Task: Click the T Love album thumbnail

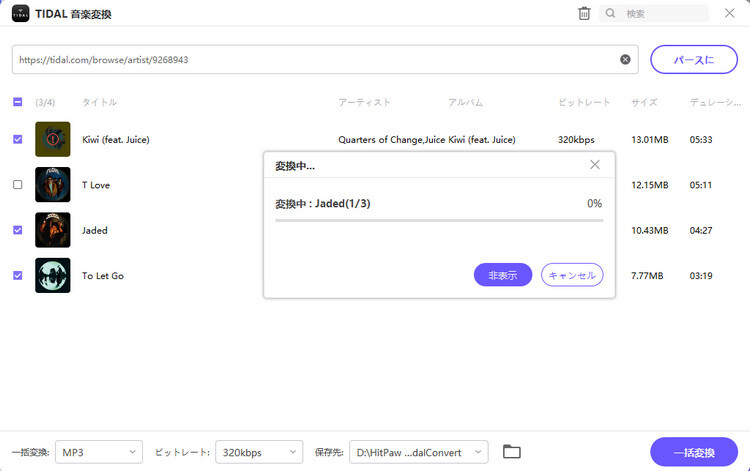Action: [53, 185]
